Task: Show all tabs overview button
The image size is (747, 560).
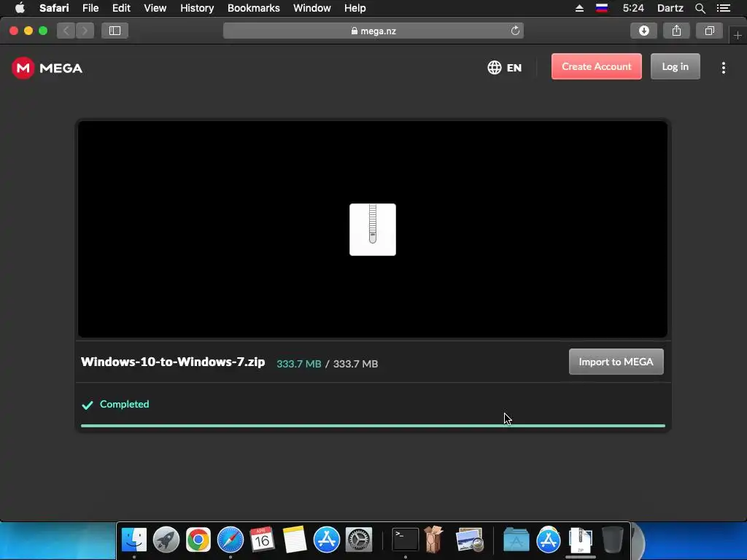Action: pyautogui.click(x=709, y=31)
